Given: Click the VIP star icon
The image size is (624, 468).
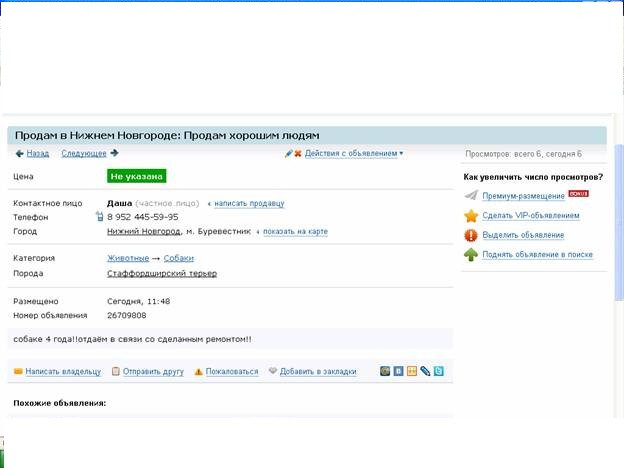Looking at the screenshot, I should pos(471,215).
